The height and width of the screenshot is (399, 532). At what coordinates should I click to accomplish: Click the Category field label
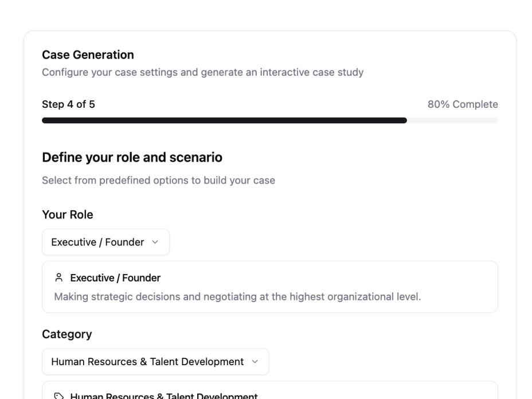(x=67, y=334)
